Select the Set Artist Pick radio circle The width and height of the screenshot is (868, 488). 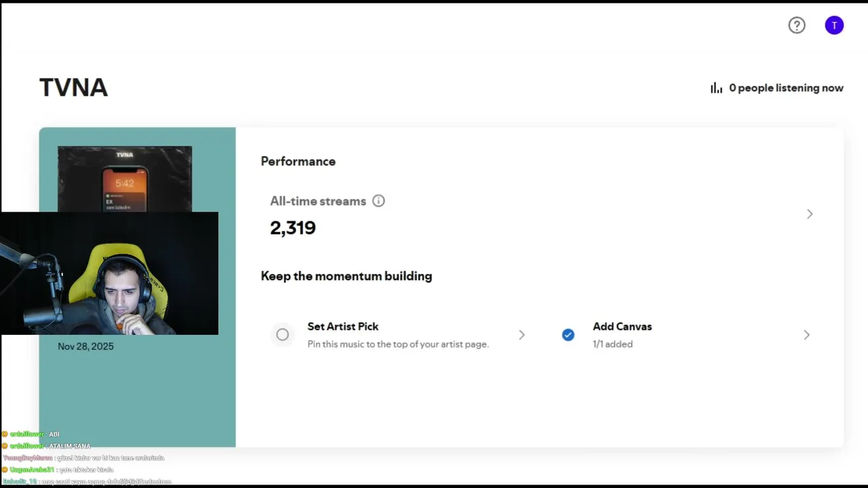[283, 335]
